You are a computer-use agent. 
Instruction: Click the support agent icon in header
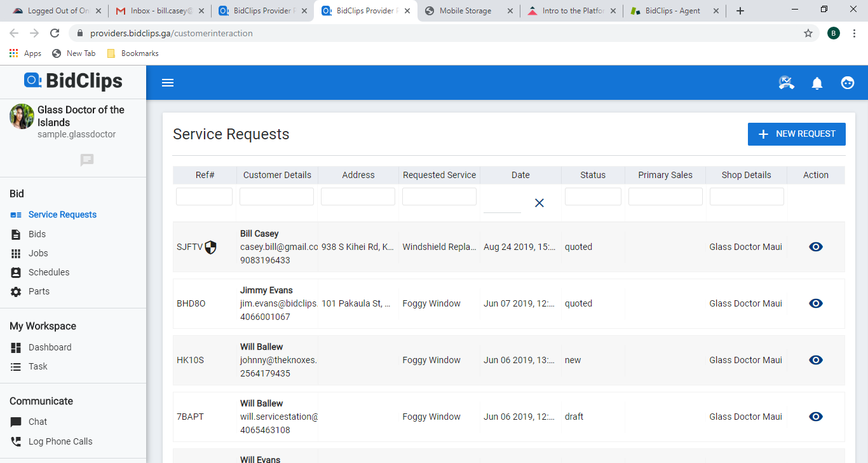click(x=787, y=83)
